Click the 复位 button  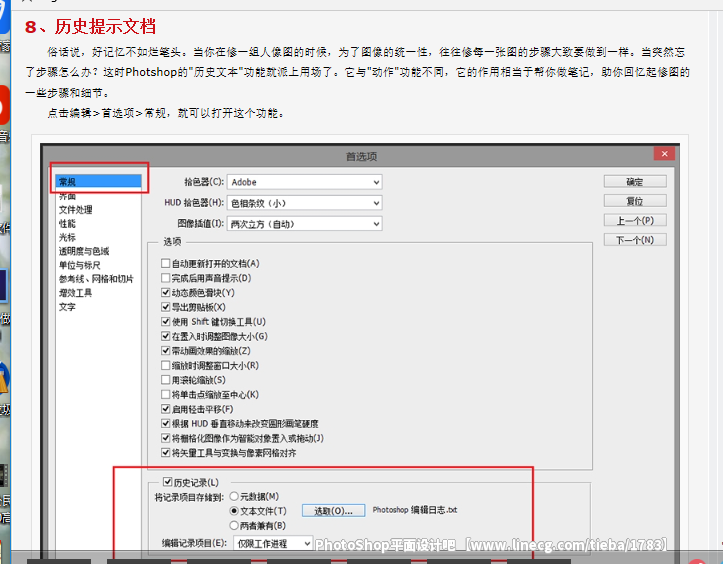click(635, 201)
